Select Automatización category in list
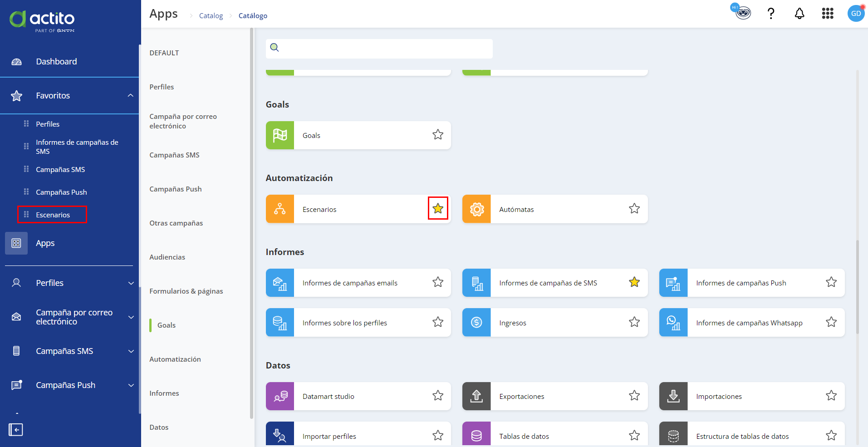This screenshot has width=868, height=447. [x=175, y=359]
